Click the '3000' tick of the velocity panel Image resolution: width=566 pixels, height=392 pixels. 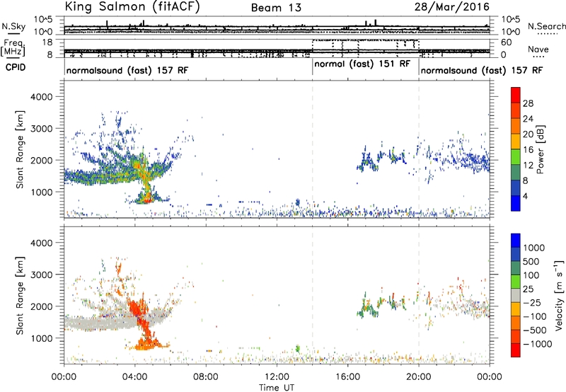coord(42,275)
